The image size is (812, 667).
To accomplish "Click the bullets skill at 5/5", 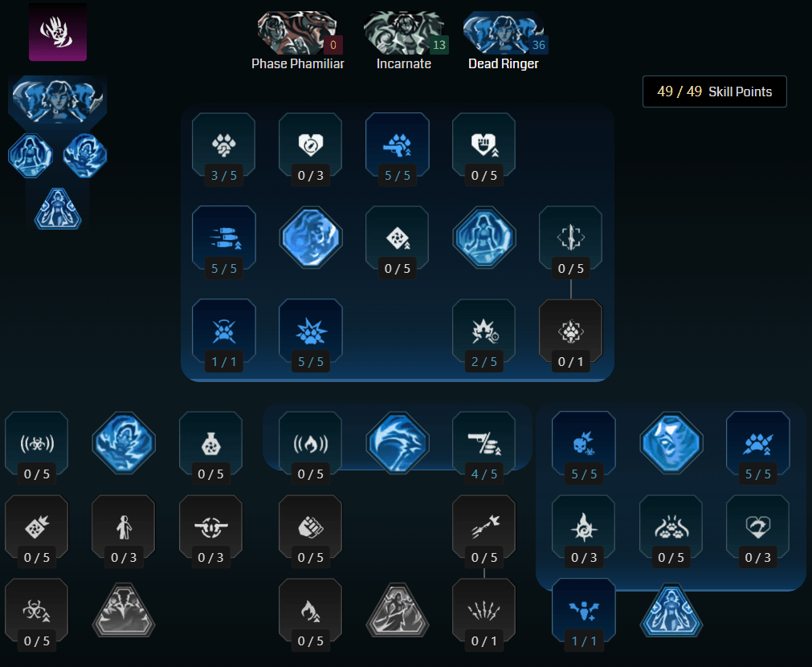I will pyautogui.click(x=224, y=242).
